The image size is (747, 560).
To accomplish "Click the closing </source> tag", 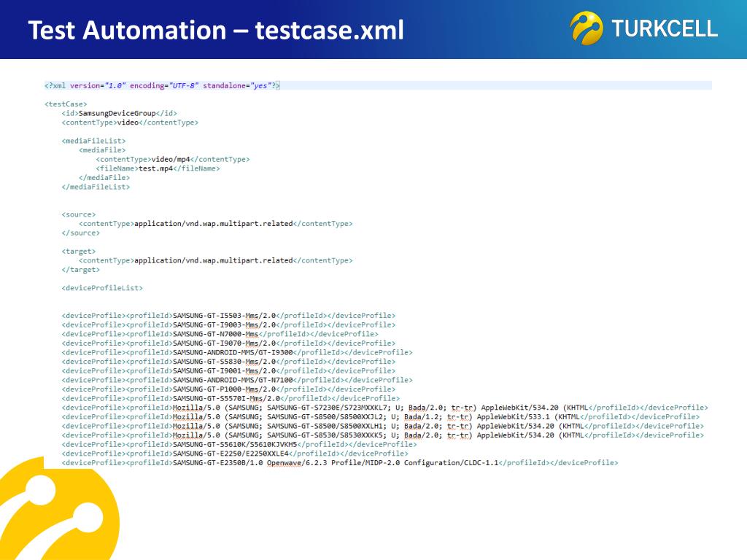I will point(80,233).
